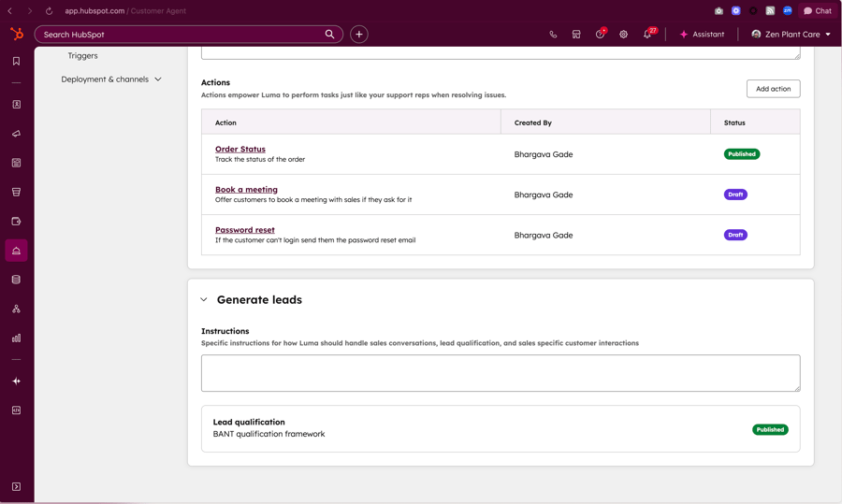Click the HubSpot sprocket logo
Screen dimensions: 842x504
point(17,34)
